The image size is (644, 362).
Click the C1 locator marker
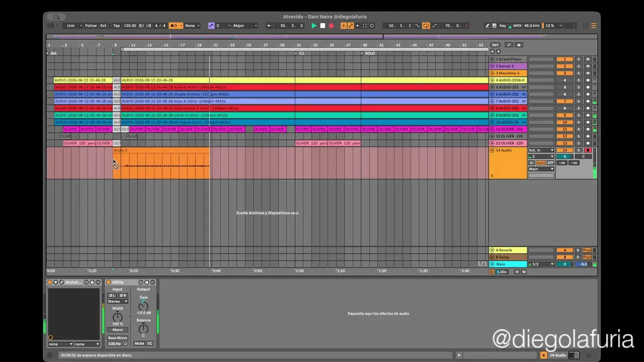[300, 53]
